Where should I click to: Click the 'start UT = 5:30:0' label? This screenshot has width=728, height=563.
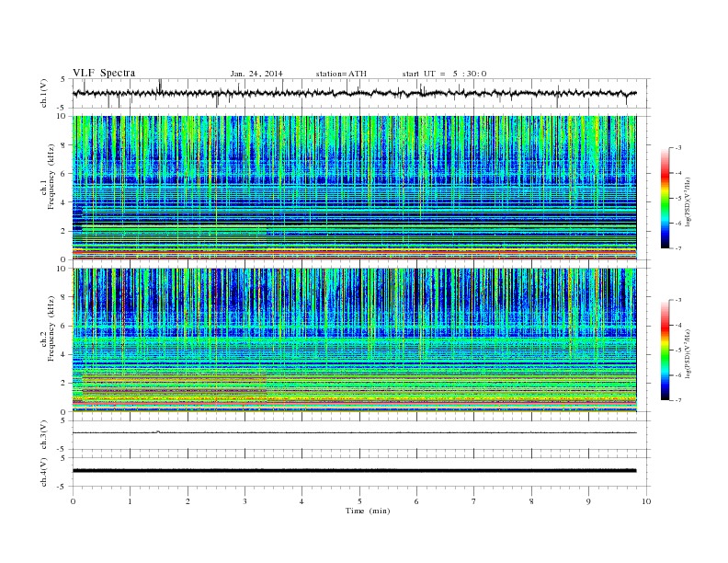click(x=444, y=74)
